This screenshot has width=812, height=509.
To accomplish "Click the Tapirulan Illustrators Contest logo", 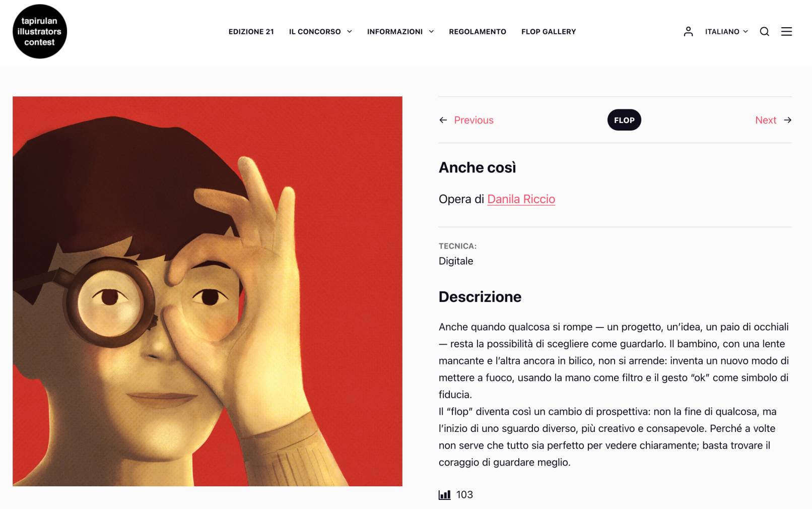I will pos(40,31).
